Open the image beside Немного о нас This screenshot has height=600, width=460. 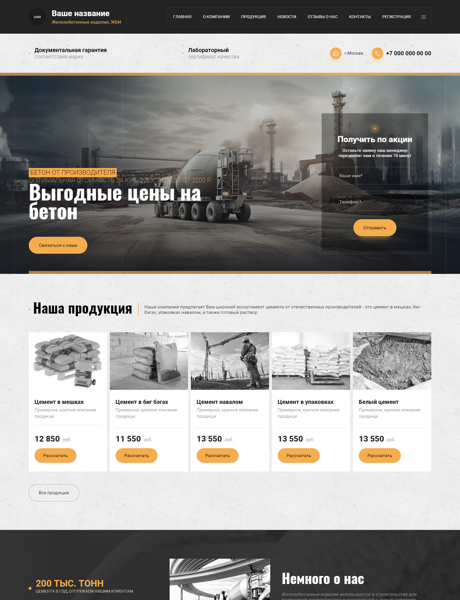(220, 579)
